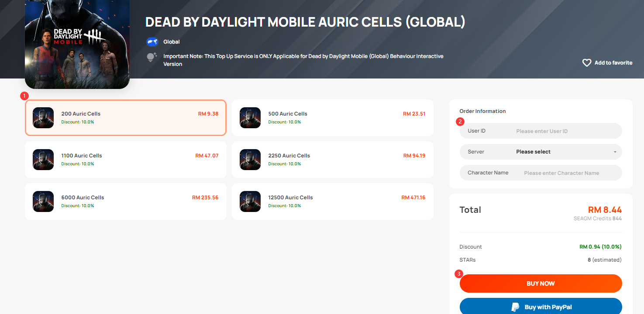Click the Dead by Daylight Mobile cover image

point(77,44)
